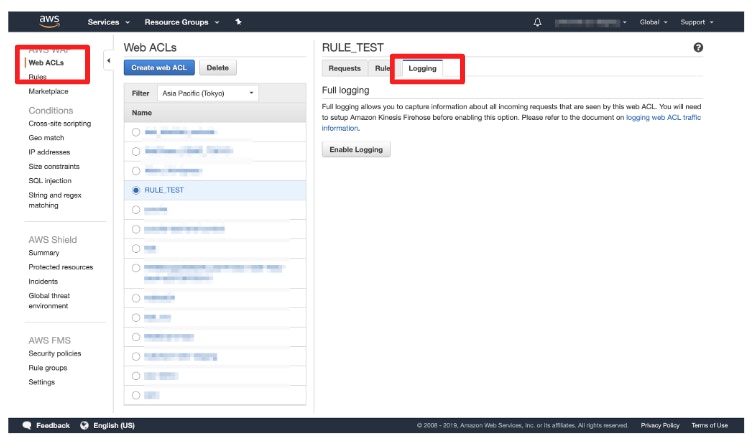Open Rules in sidebar

point(37,77)
